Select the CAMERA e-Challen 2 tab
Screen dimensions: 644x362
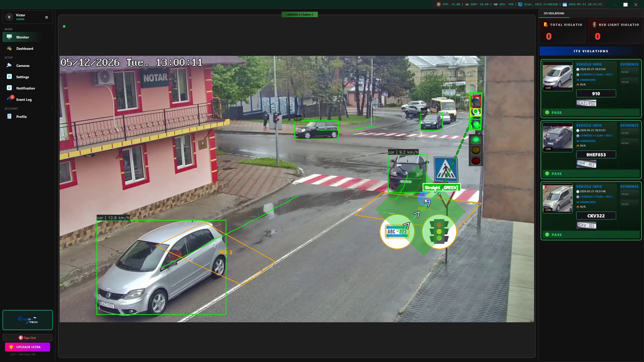point(300,15)
